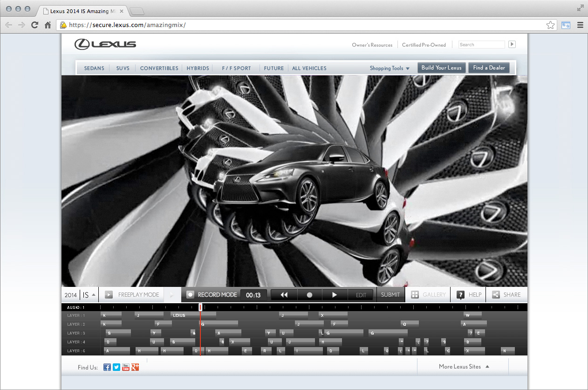Click the Lexus logo in the header

pyautogui.click(x=105, y=44)
